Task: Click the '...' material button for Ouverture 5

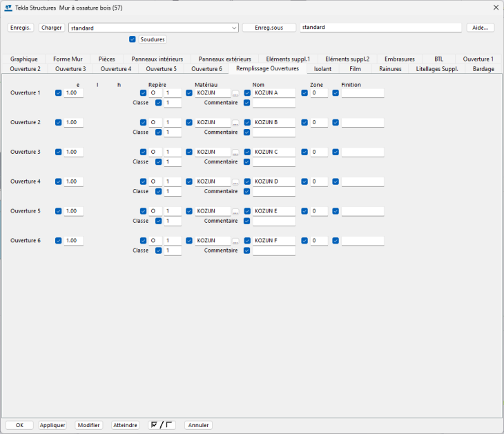Action: (235, 212)
